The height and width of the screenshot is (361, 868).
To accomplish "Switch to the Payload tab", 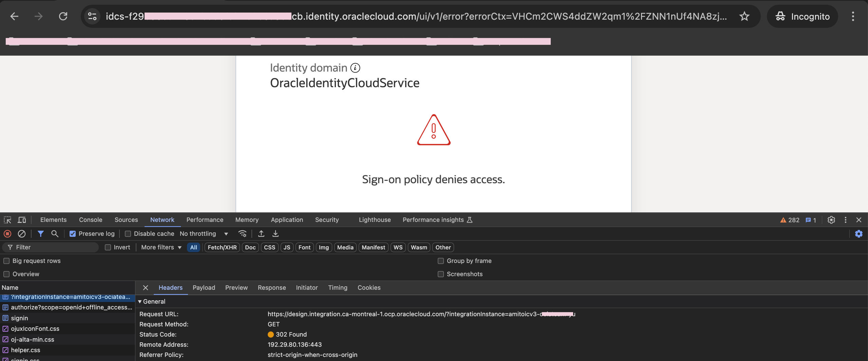I will point(204,287).
